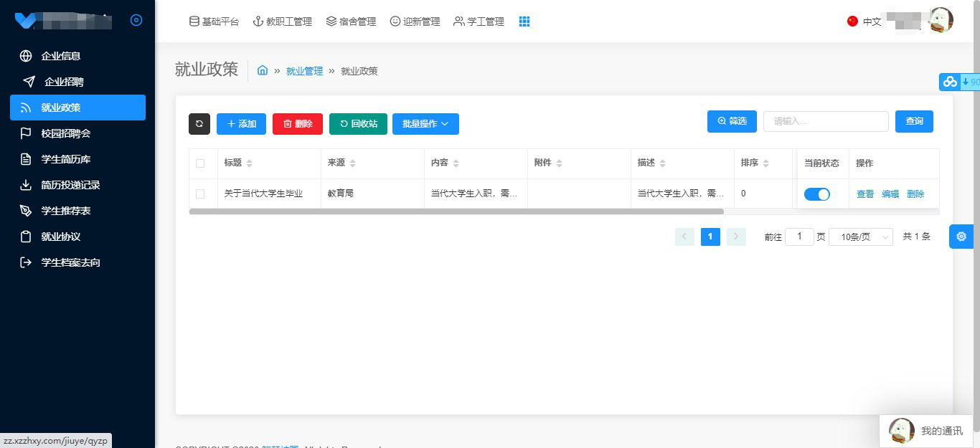980x448 pixels.
Task: Open the 中文 language selector
Action: pyautogui.click(x=864, y=22)
